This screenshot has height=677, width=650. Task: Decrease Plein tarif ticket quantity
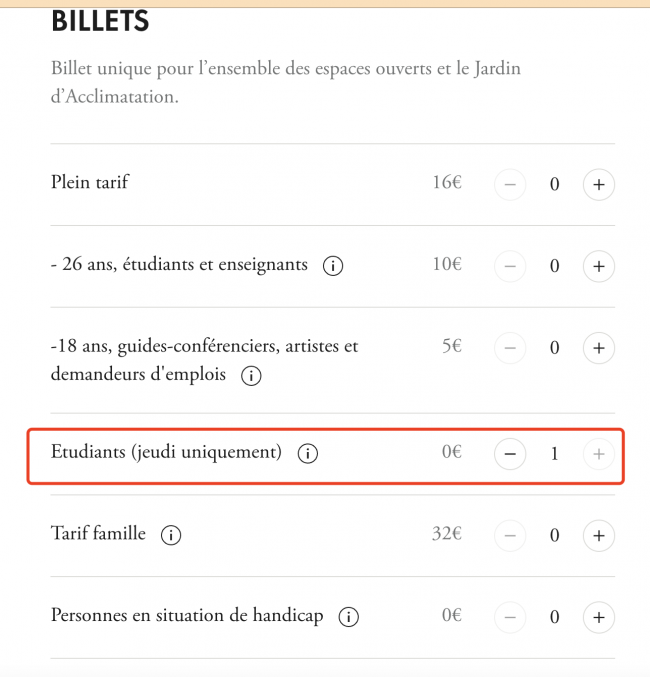(x=510, y=185)
